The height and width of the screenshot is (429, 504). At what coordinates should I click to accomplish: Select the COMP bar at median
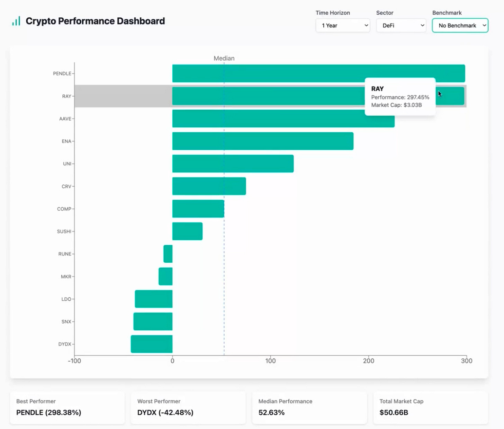tap(198, 209)
